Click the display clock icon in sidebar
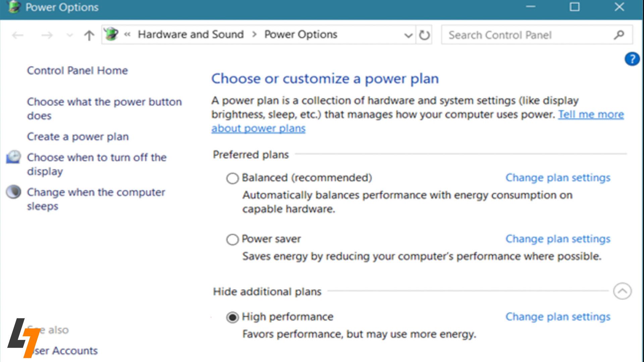The height and width of the screenshot is (362, 644). pyautogui.click(x=14, y=157)
